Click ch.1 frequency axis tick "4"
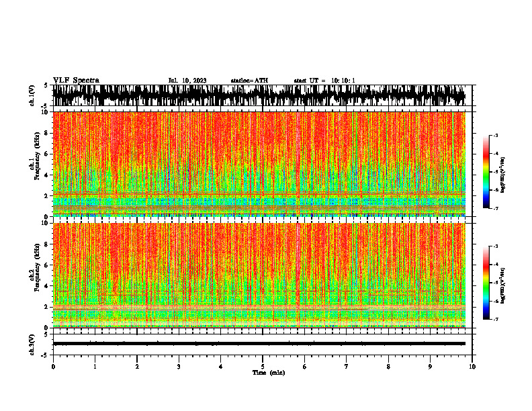Image resolution: width=532 pixels, height=411 pixels. tap(47, 175)
